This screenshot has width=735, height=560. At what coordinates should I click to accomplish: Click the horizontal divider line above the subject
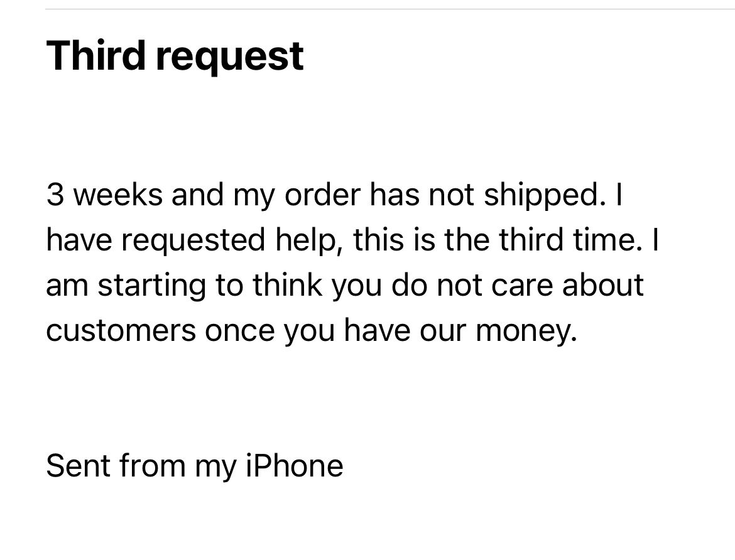[390, 9]
